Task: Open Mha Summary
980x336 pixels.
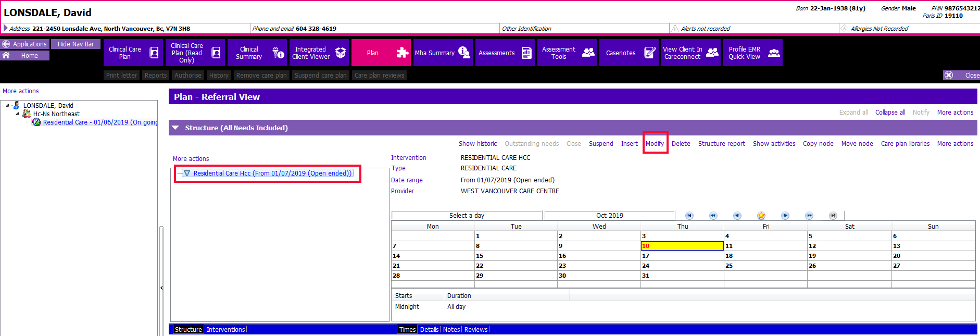Action: 443,53
